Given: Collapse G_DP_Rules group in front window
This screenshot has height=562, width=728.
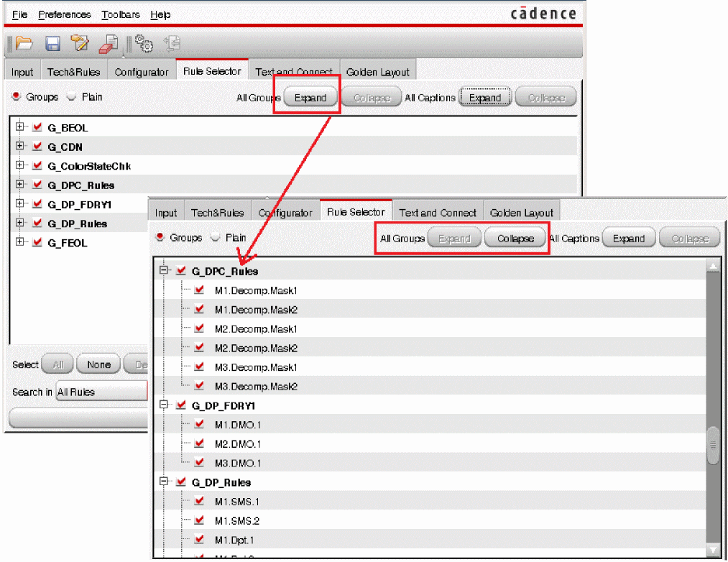Looking at the screenshot, I should click(163, 482).
